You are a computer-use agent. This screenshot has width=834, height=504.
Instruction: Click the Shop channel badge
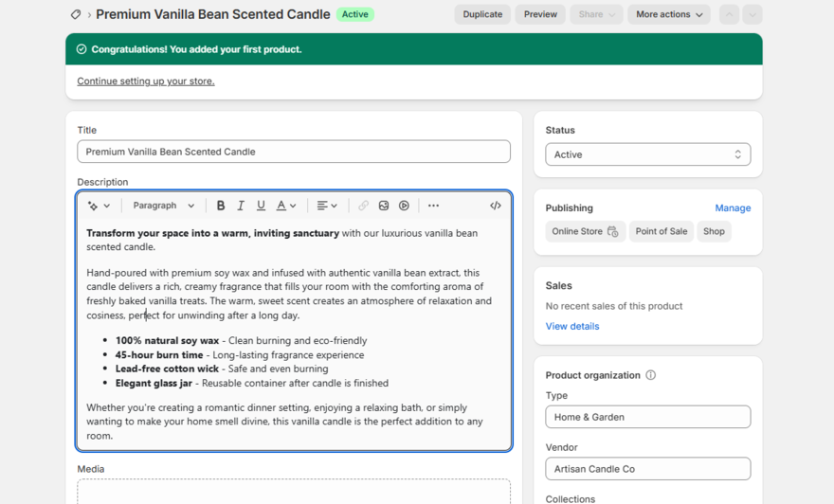tap(714, 231)
